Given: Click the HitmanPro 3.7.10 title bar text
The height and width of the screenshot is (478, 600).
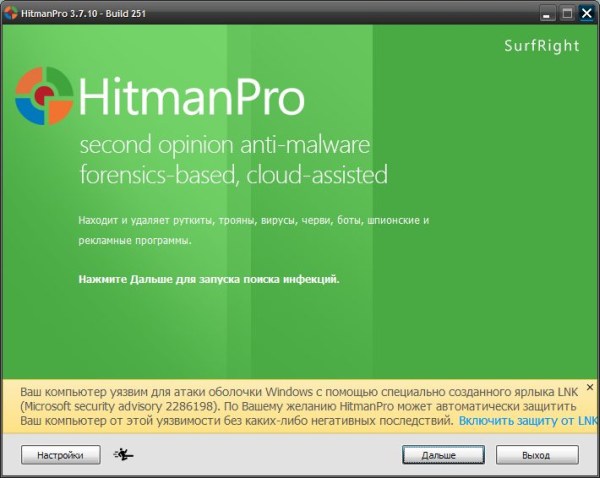Looking at the screenshot, I should [x=83, y=13].
